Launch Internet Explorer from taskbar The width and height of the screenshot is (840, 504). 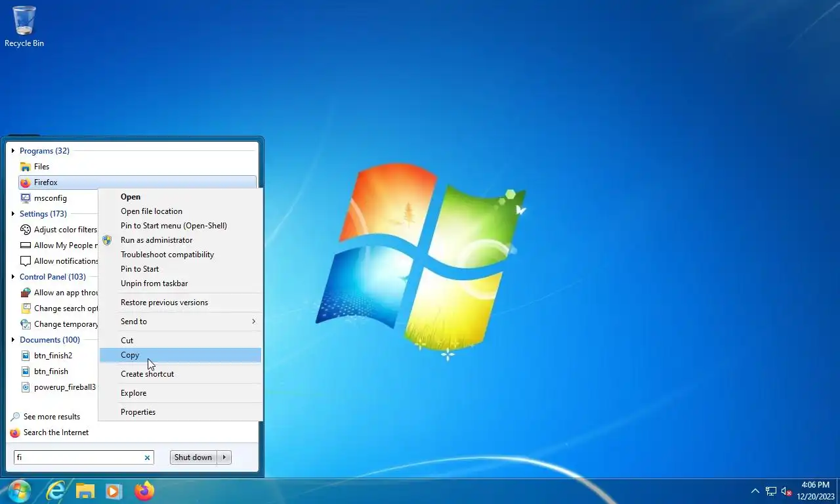[56, 491]
